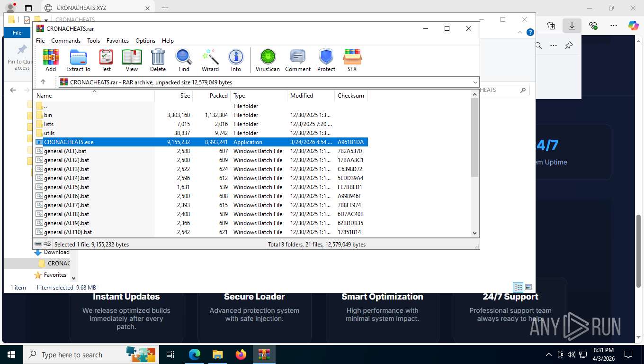Viewport: 644px width, 364px height.
Task: Sort by the Modified column header
Action: click(311, 95)
